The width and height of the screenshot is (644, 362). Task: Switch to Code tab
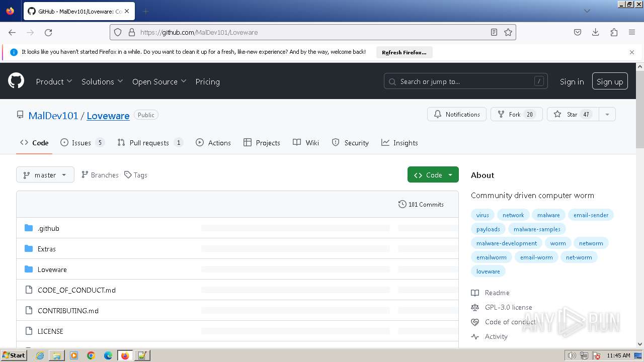click(34, 143)
